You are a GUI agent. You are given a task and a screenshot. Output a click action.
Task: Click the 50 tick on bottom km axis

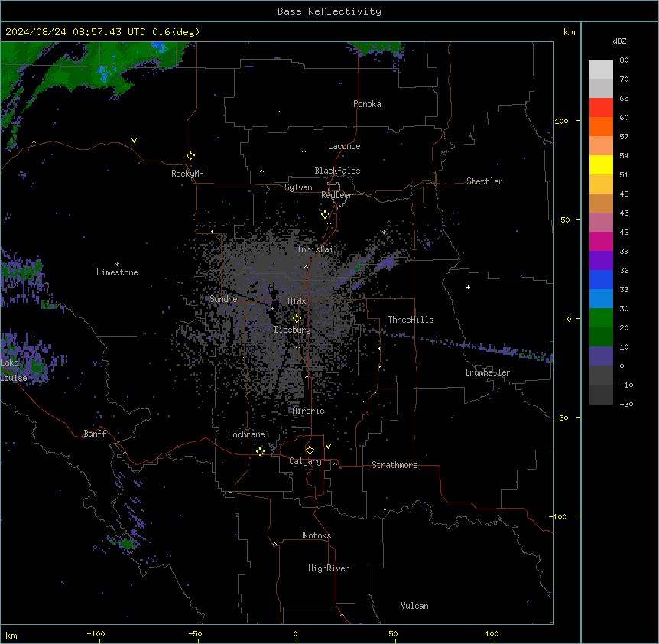pos(394,633)
